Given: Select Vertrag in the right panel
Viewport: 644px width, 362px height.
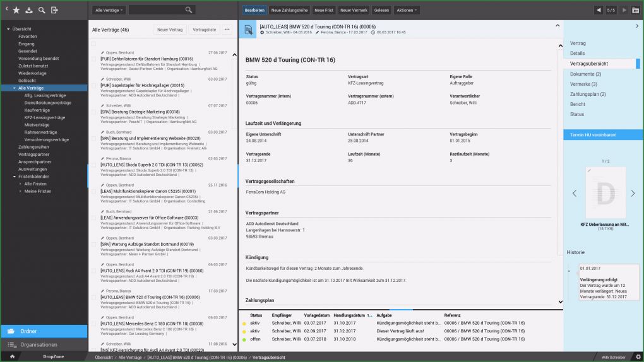Looking at the screenshot, I should click(578, 43).
